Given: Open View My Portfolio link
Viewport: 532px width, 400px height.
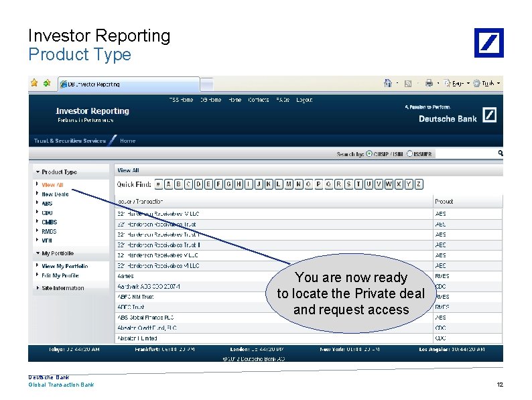Looking at the screenshot, I should click(65, 266).
